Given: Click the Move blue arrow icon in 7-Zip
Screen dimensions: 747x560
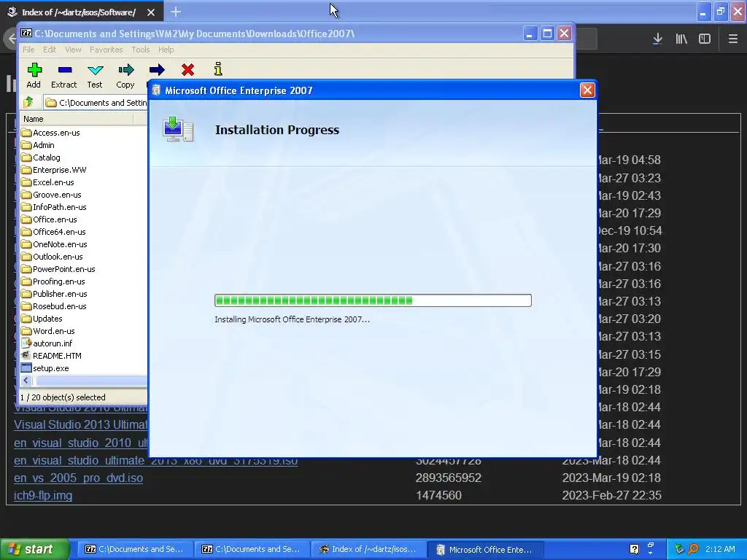Looking at the screenshot, I should point(157,70).
